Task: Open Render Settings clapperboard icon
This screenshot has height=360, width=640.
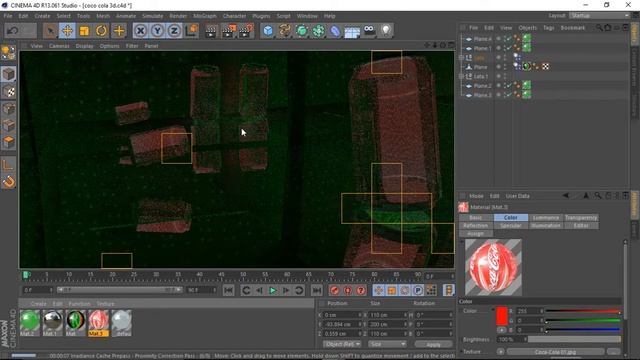Action: pyautogui.click(x=246, y=31)
